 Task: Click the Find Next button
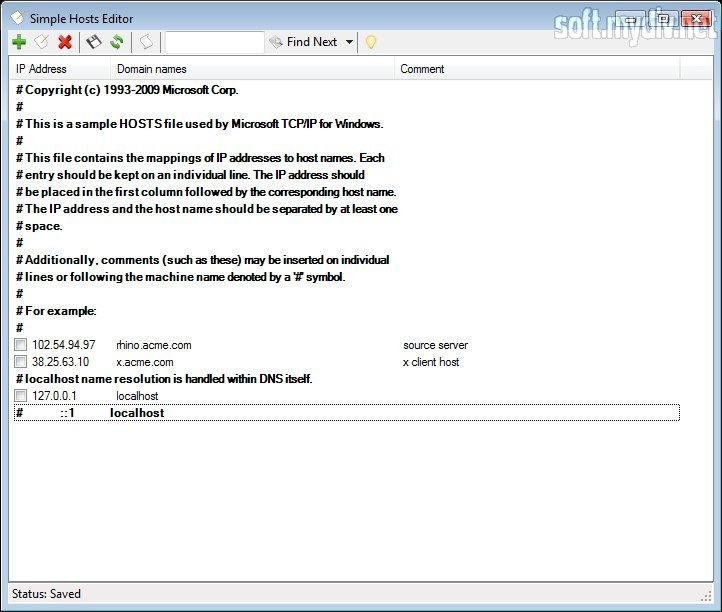point(304,42)
